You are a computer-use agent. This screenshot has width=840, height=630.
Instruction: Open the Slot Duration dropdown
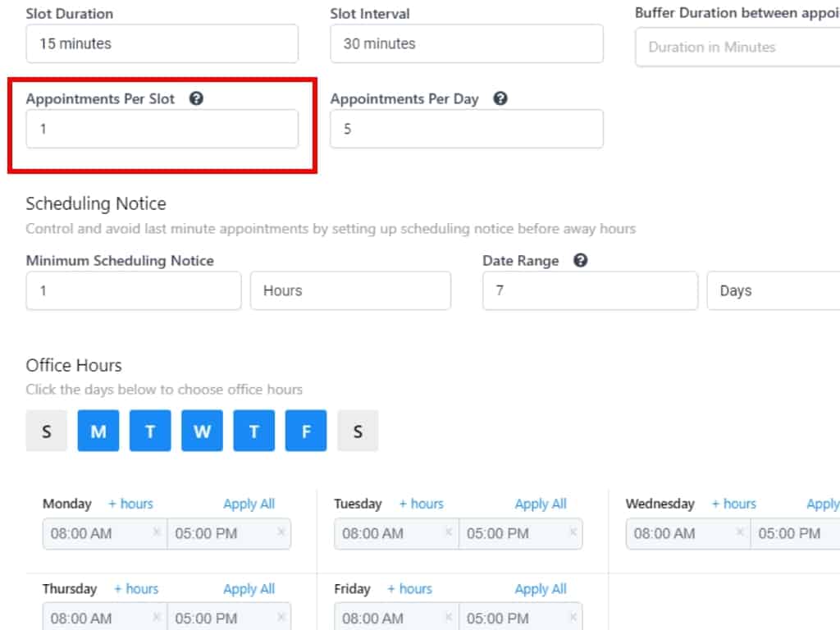click(162, 43)
